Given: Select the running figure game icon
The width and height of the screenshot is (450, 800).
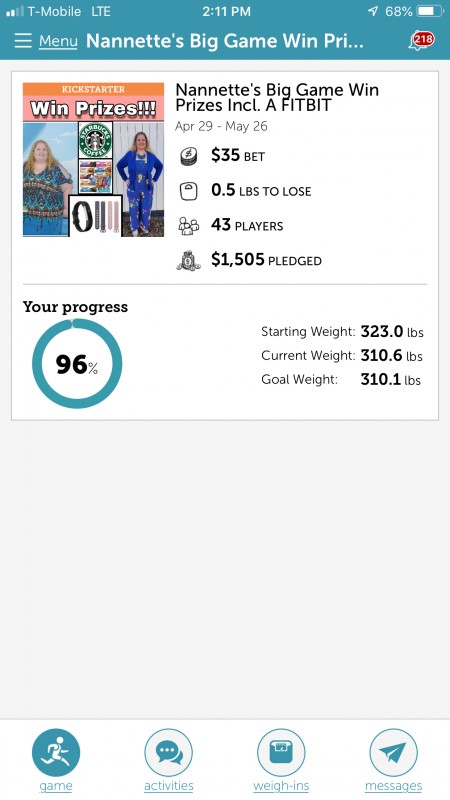Looking at the screenshot, I should pyautogui.click(x=56, y=753).
